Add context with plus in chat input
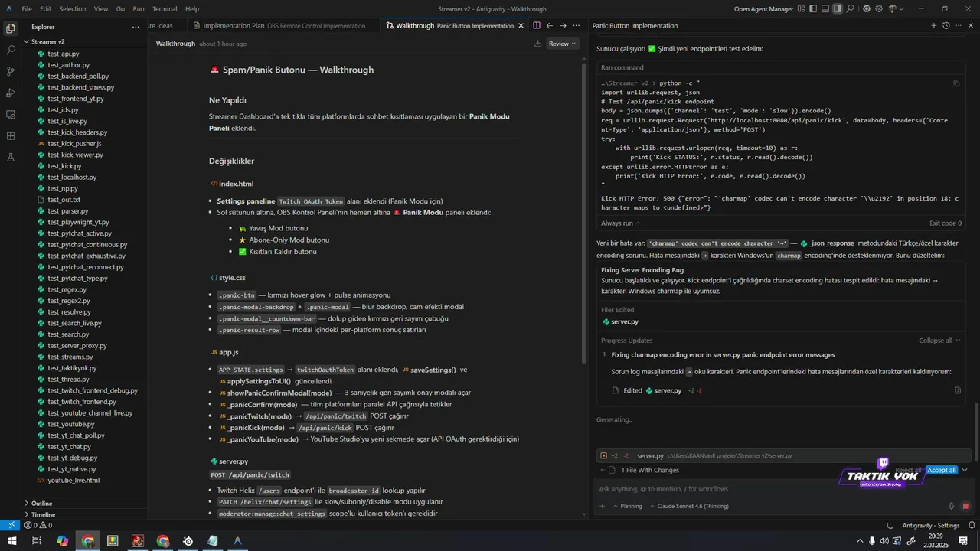The width and height of the screenshot is (980, 551). click(603, 506)
